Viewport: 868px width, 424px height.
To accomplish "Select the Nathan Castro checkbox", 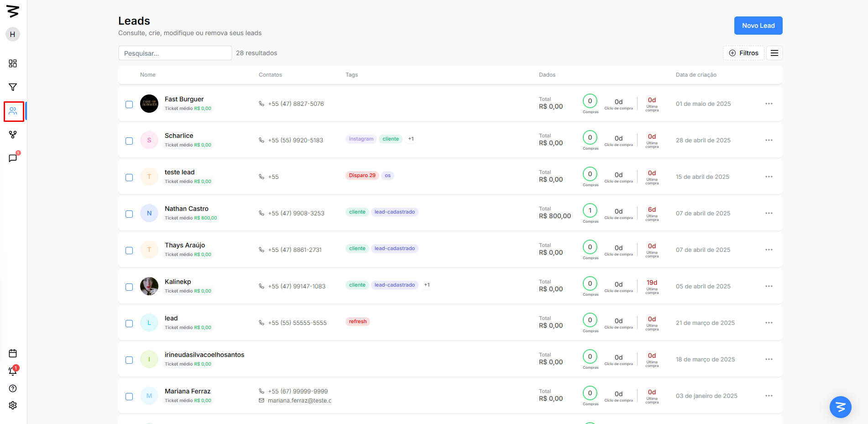I will click(x=129, y=214).
